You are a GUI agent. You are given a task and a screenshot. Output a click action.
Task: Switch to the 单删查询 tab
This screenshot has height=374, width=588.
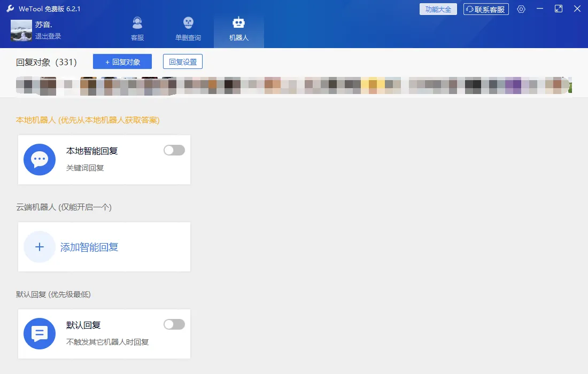click(x=188, y=29)
